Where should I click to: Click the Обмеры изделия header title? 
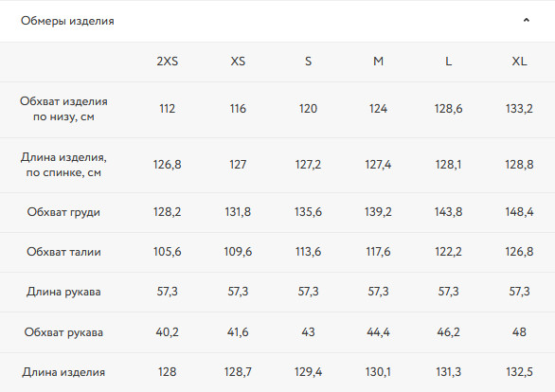pyautogui.click(x=67, y=21)
